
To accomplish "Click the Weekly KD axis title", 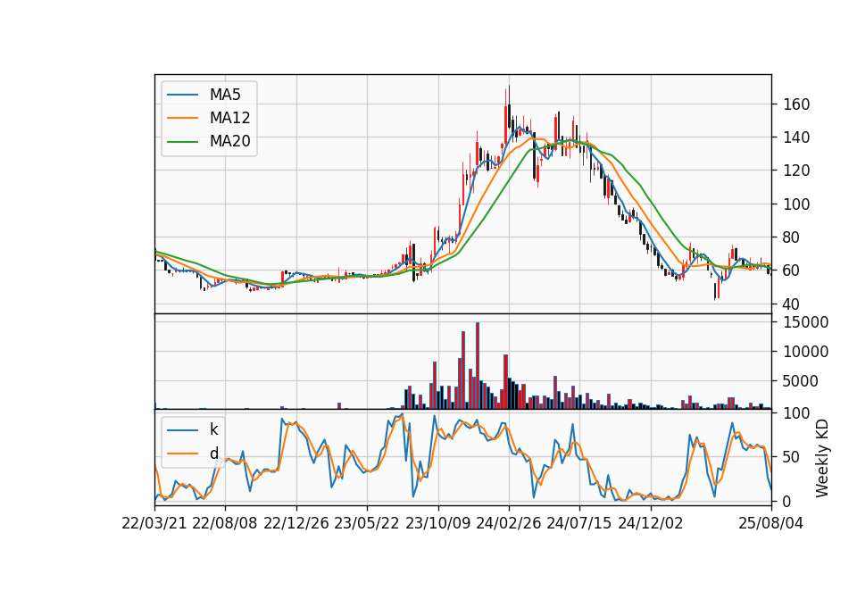I will pos(822,459).
